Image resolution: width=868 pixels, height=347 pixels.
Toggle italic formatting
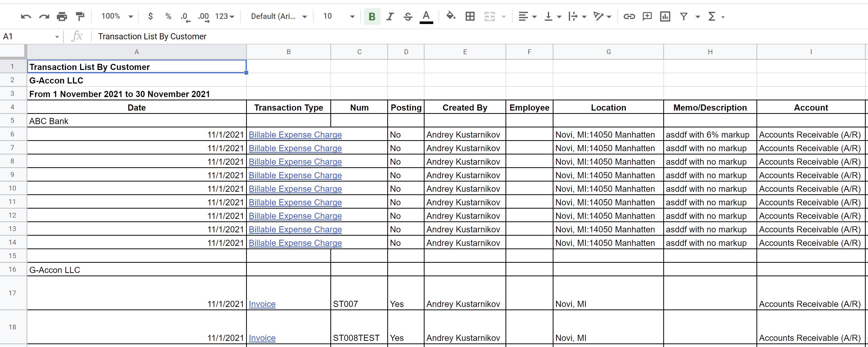(x=390, y=17)
